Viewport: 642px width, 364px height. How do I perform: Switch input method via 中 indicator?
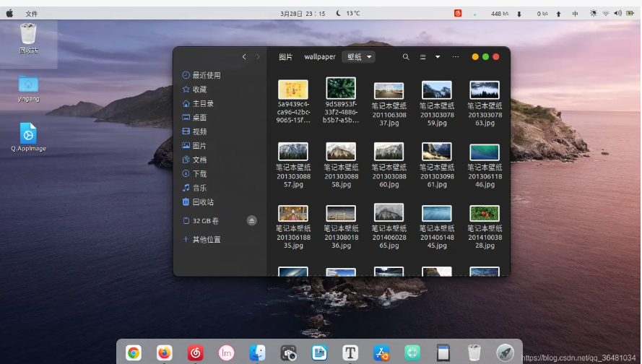tap(575, 14)
